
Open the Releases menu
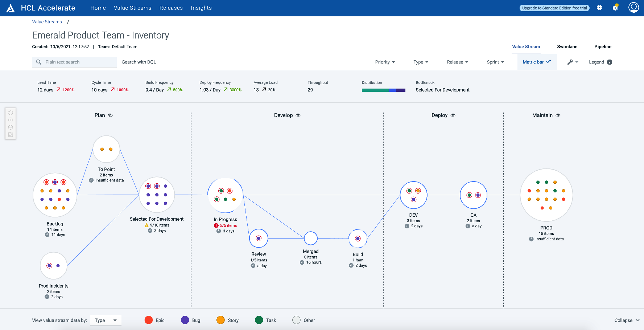click(171, 8)
